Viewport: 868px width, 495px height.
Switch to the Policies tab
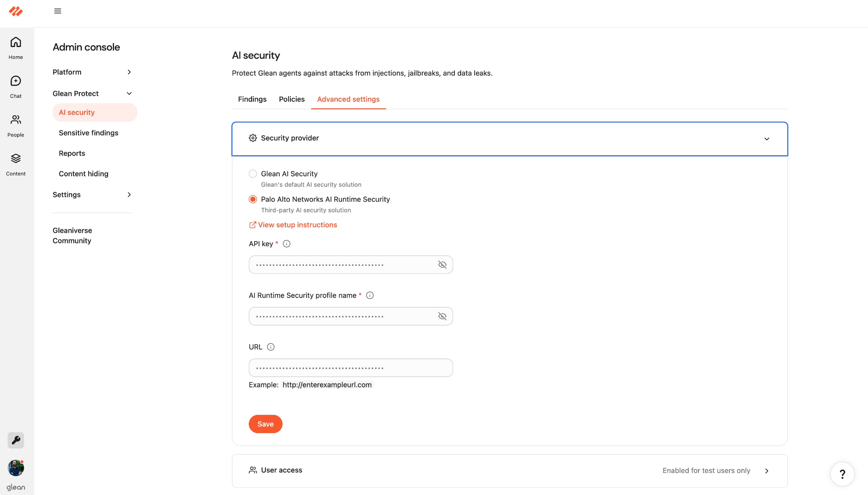tap(291, 99)
